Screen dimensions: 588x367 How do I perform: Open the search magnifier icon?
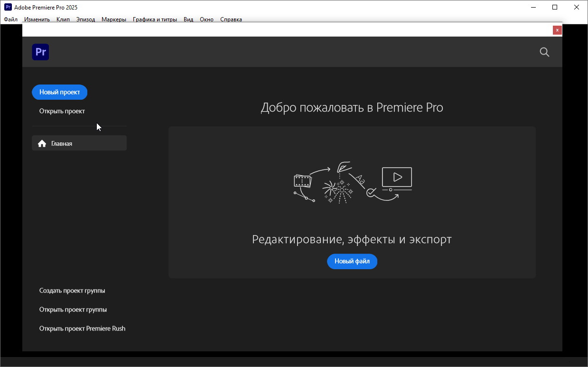[544, 52]
